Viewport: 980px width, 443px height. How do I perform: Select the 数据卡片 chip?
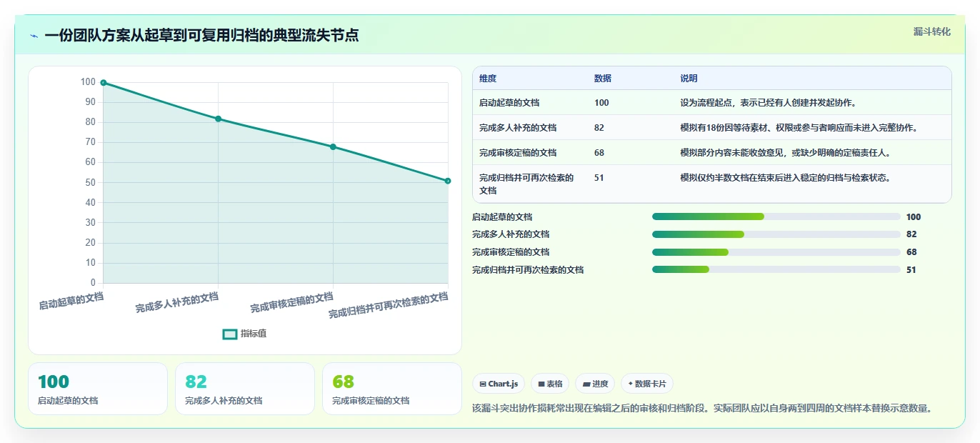pyautogui.click(x=647, y=384)
